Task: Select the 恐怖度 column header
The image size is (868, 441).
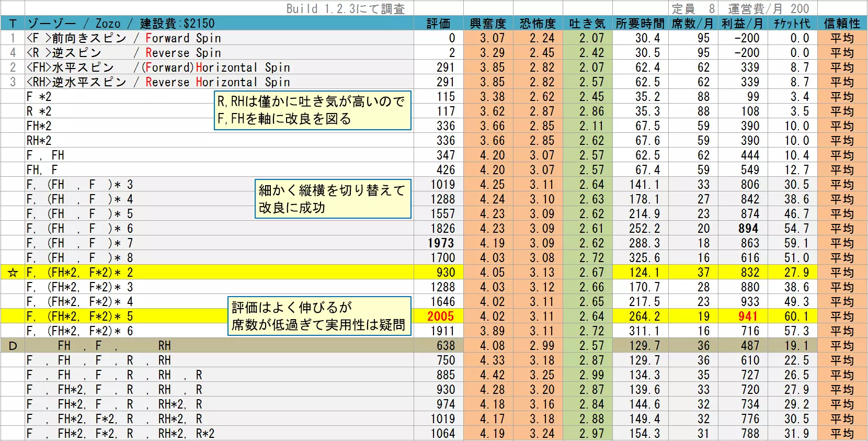Action: (x=538, y=24)
